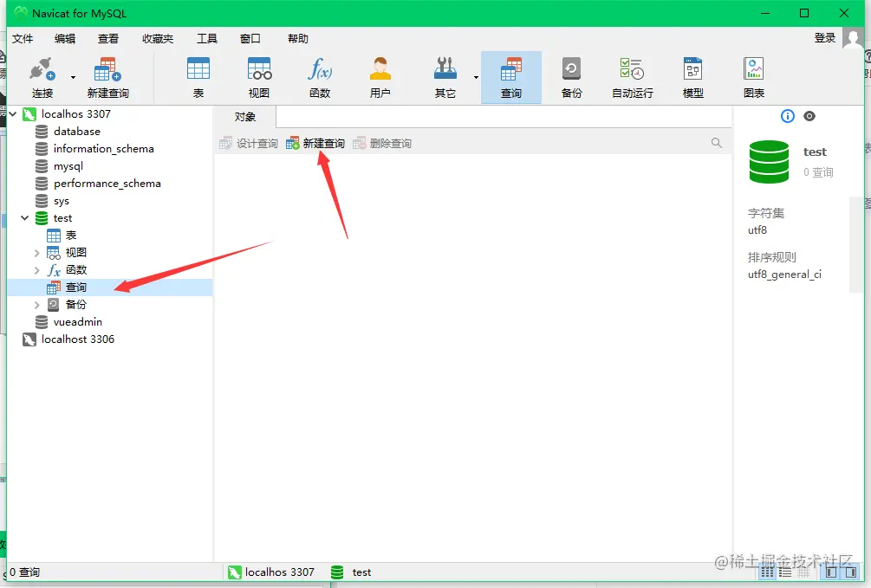Select the information_schema database
The image size is (871, 588).
(x=103, y=149)
